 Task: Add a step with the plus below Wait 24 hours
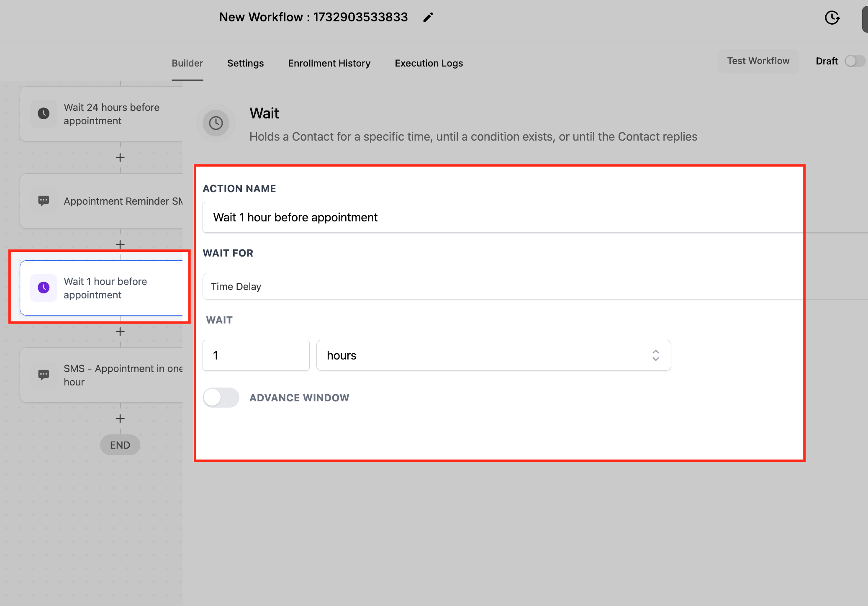click(x=120, y=157)
